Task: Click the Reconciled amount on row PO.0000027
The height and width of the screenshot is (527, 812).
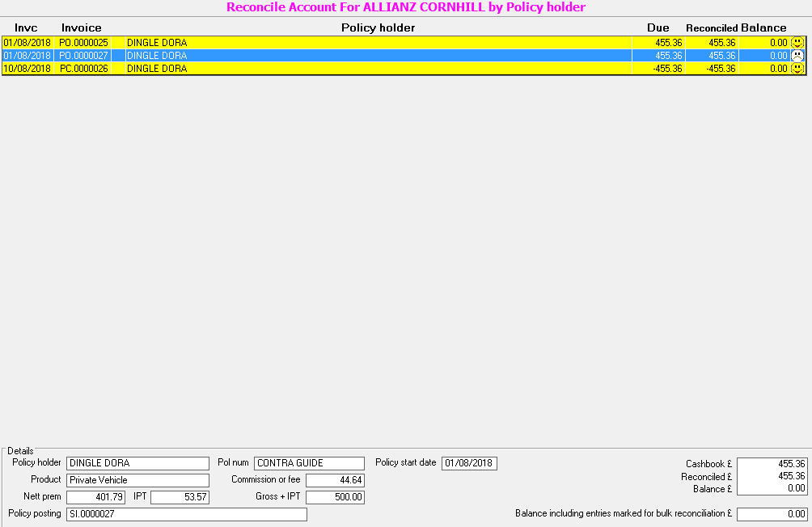Action: pyautogui.click(x=722, y=56)
